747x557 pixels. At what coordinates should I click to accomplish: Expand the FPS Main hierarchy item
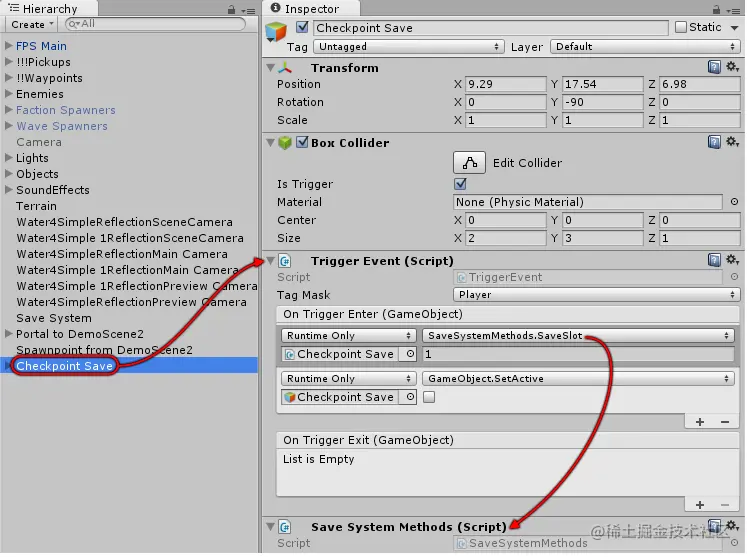click(x=9, y=46)
